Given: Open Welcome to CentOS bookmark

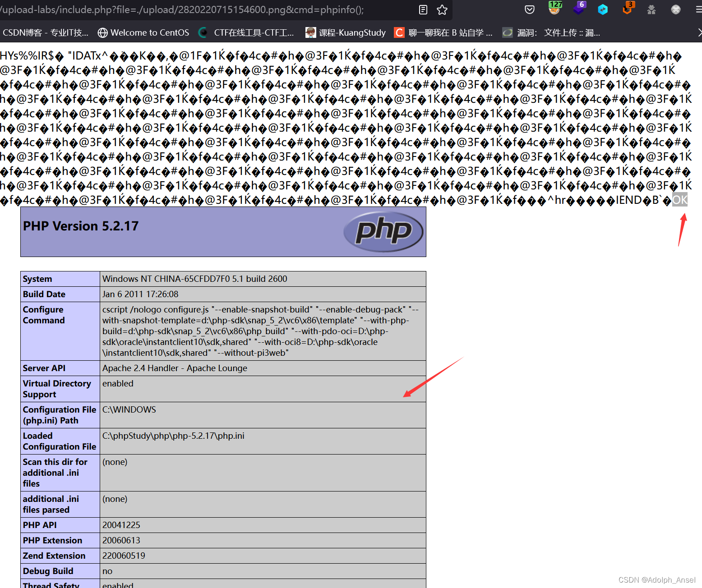Looking at the screenshot, I should point(143,32).
